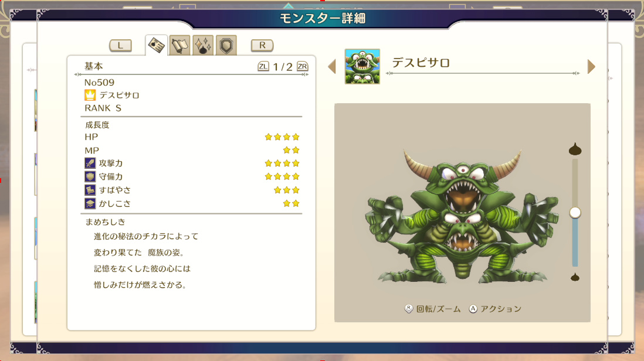Click the A アクション prompt
The image size is (644, 361).
pyautogui.click(x=495, y=309)
